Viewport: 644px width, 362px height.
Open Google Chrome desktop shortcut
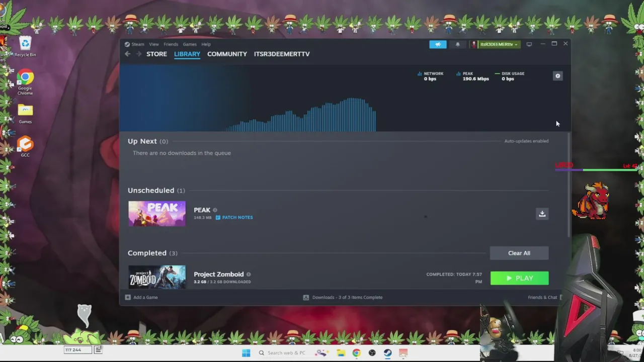tap(25, 83)
